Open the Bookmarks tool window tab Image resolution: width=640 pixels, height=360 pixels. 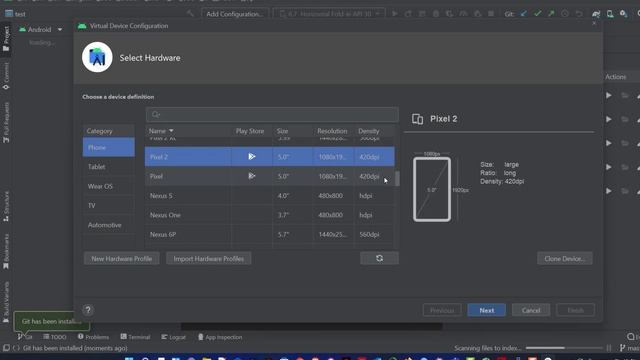point(6,251)
